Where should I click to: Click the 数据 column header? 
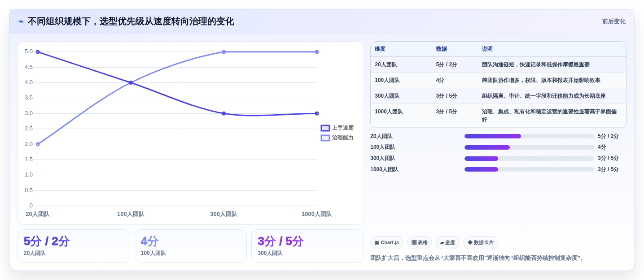click(x=442, y=49)
